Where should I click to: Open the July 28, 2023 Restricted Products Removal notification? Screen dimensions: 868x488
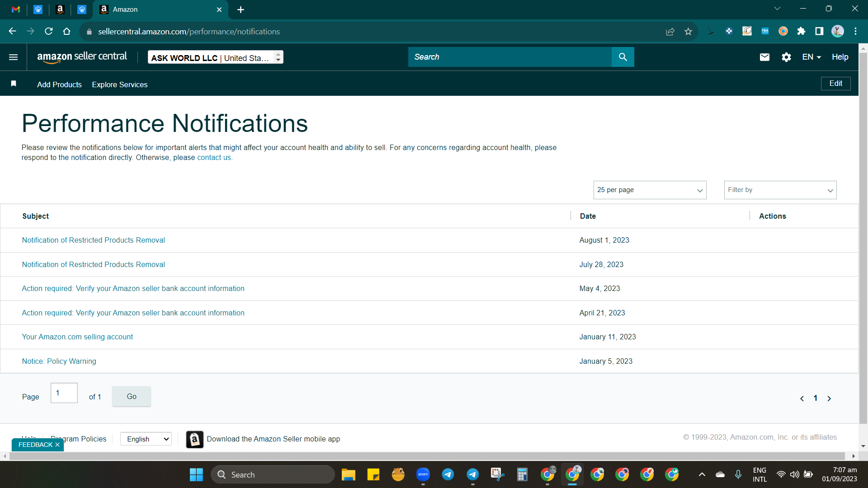pos(93,265)
